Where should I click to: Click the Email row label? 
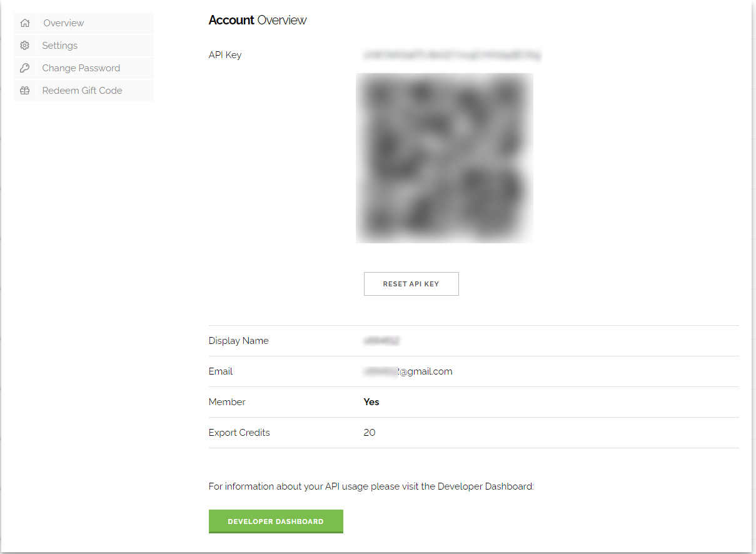click(220, 371)
